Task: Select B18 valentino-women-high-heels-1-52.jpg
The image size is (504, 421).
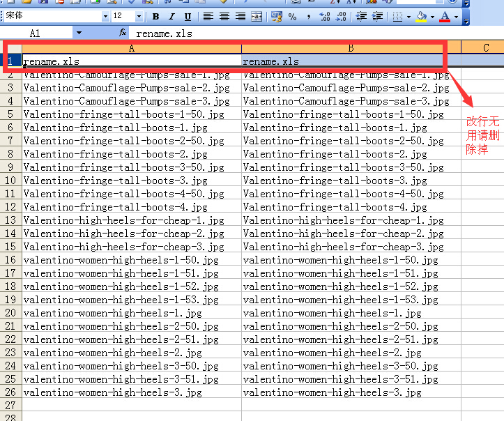Action: 351,286
